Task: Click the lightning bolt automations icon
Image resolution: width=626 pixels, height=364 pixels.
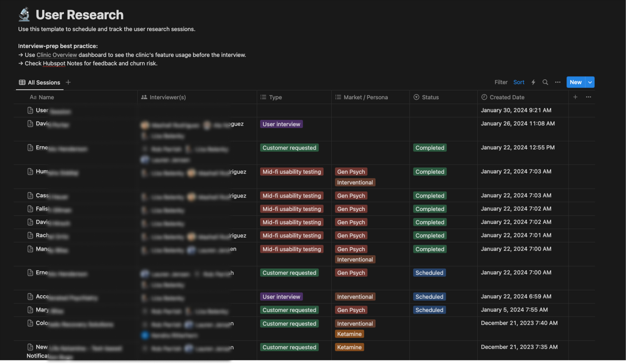Action: point(533,82)
